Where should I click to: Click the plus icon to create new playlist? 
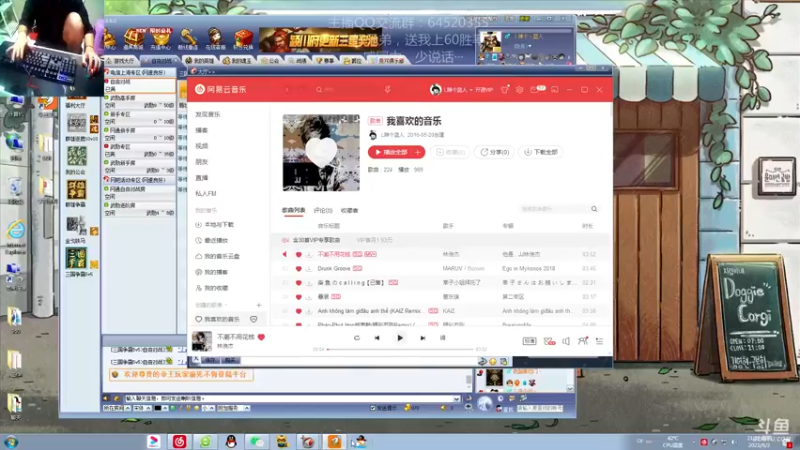tap(259, 305)
